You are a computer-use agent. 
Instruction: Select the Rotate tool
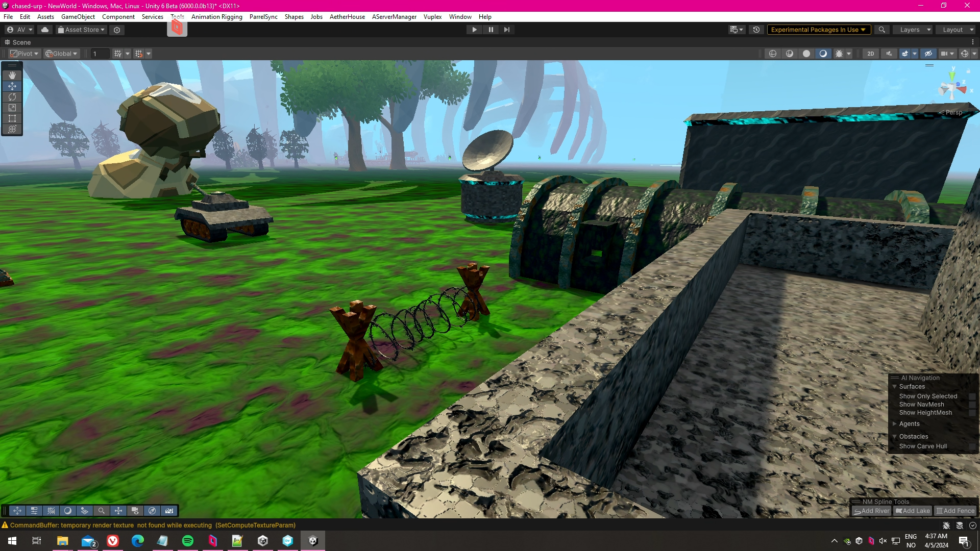tap(12, 97)
